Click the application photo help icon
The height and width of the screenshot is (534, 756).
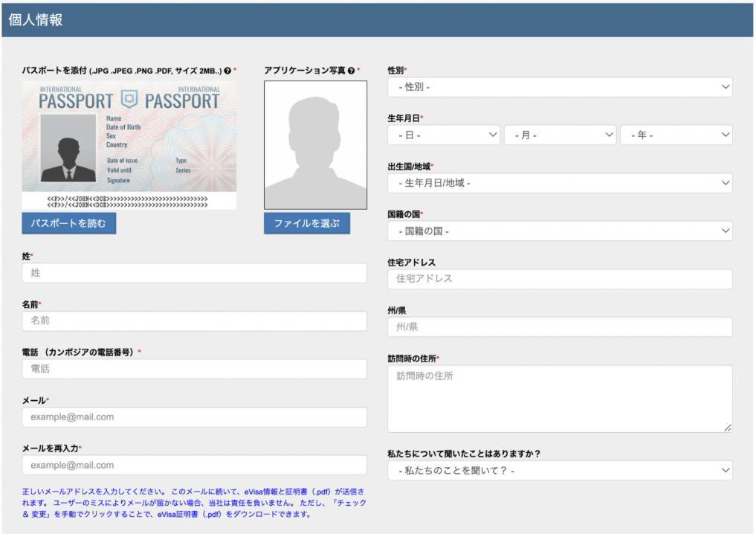(351, 71)
